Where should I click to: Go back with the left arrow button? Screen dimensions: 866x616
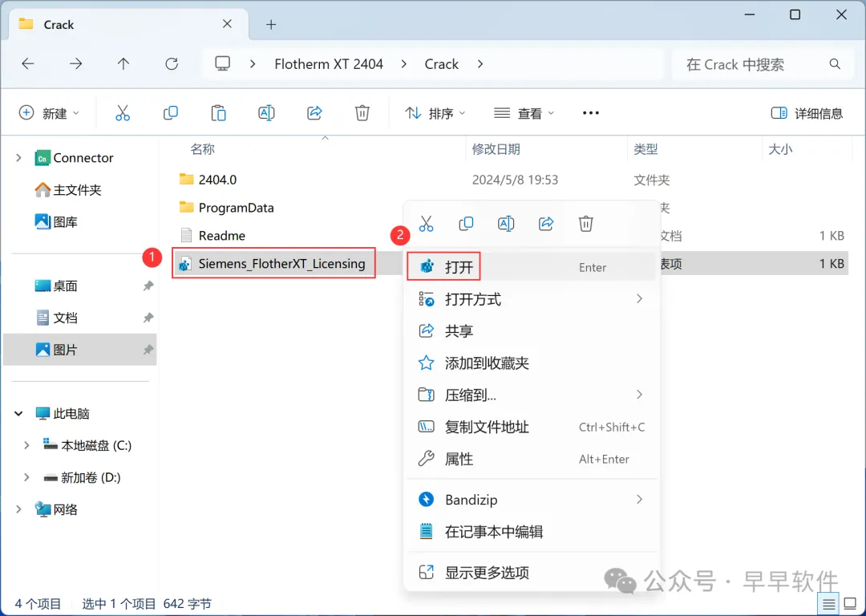tap(27, 64)
